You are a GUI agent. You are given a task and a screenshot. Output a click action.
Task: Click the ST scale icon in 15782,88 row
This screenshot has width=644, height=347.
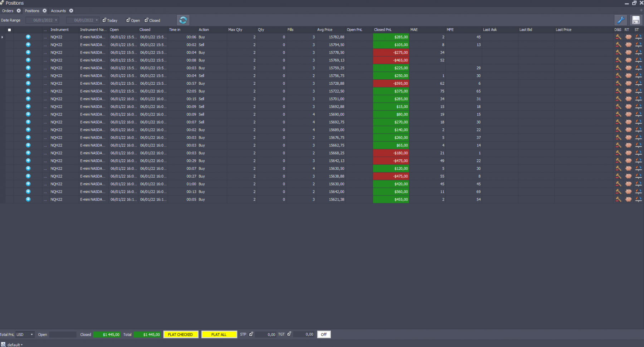638,37
